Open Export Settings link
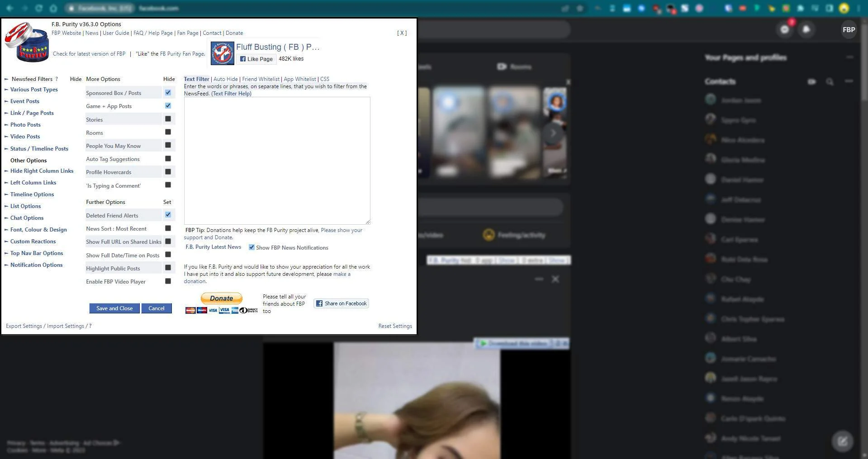Image resolution: width=868 pixels, height=459 pixels. tap(24, 326)
